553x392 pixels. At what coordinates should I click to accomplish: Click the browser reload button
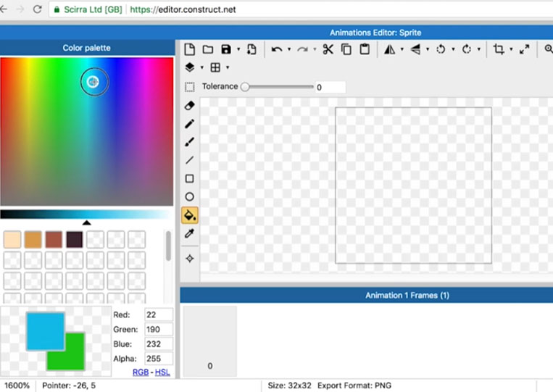tap(38, 9)
